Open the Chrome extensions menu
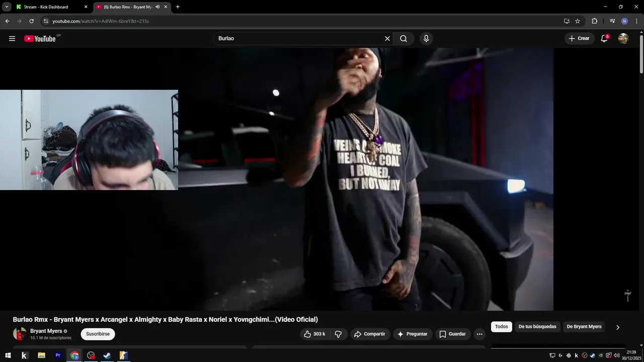The width and height of the screenshot is (644, 362). point(594,21)
